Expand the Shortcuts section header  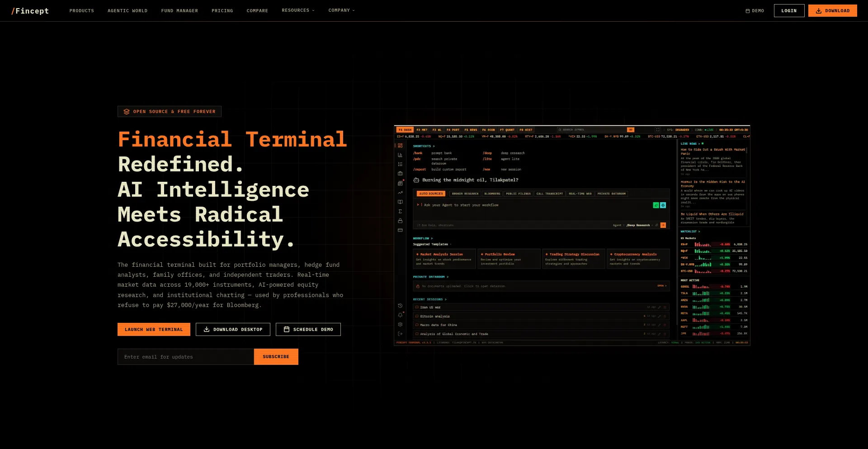pos(424,146)
